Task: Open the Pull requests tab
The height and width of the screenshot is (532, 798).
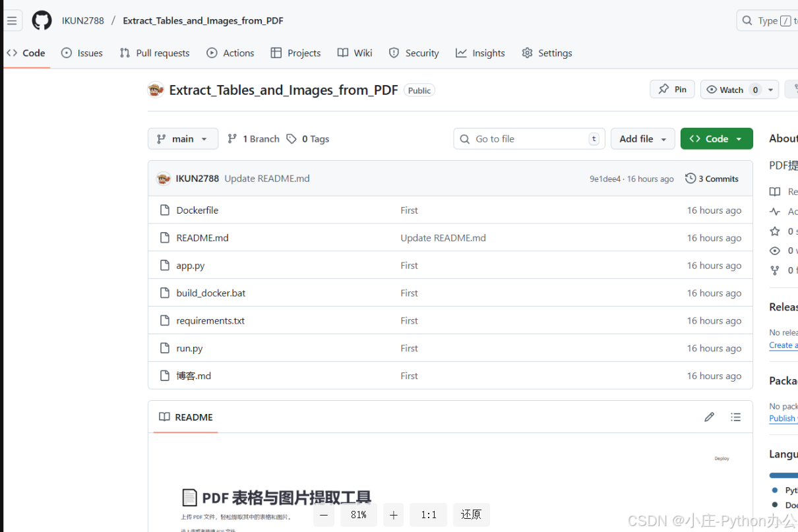Action: 154,53
